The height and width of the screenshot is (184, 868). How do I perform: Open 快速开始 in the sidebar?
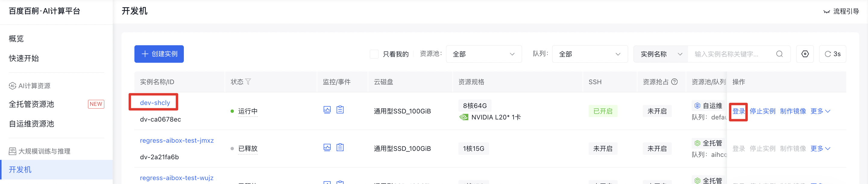click(24, 58)
